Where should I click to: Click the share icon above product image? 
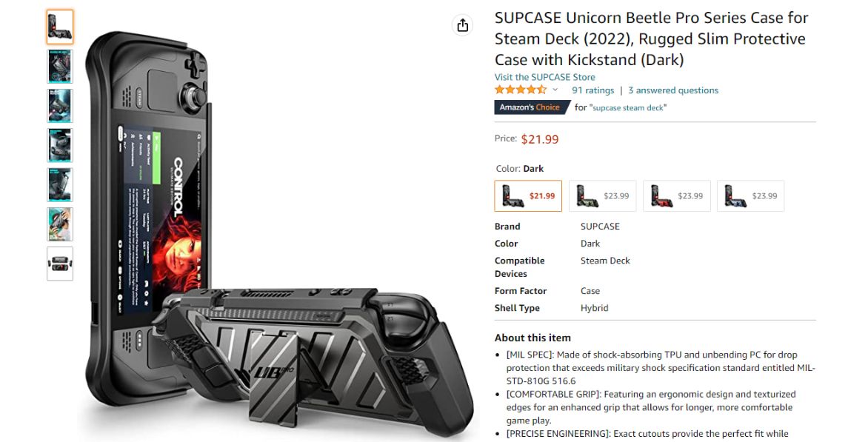[463, 25]
